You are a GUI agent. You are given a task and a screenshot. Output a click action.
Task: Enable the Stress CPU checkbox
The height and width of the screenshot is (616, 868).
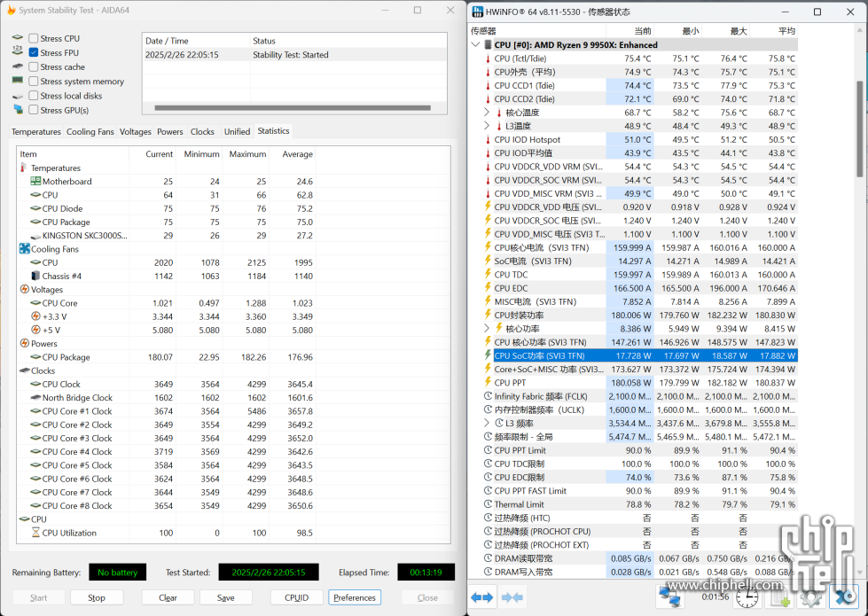(x=34, y=38)
